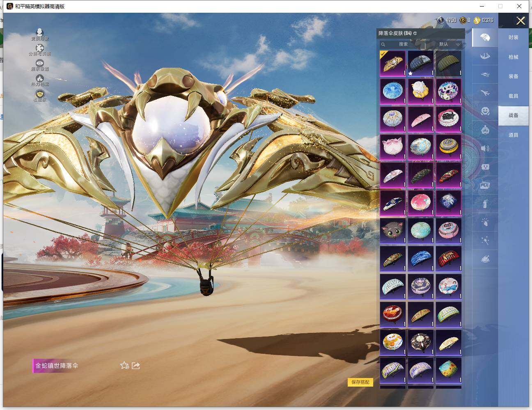Click the 搜索 search field
Viewport: 532px width, 410px height.
pos(403,44)
